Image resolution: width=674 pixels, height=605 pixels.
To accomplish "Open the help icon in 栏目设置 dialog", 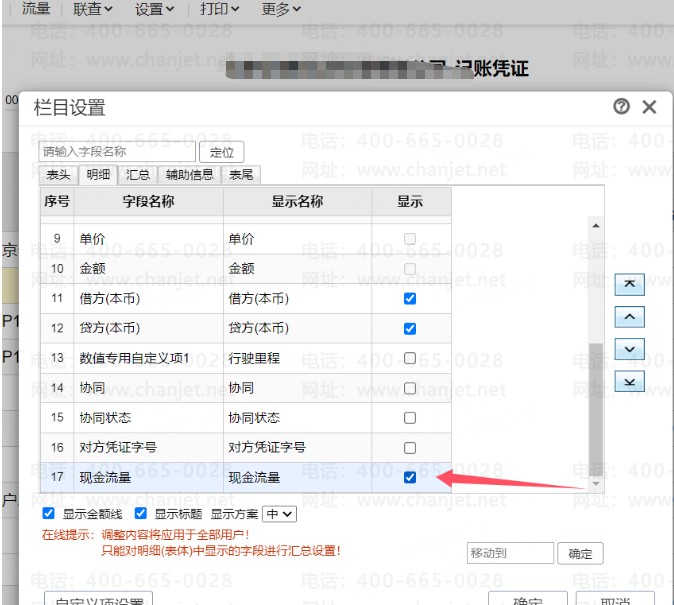I will 621,106.
